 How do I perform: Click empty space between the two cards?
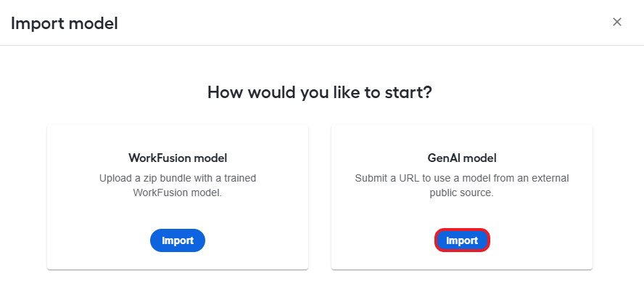coord(320,198)
